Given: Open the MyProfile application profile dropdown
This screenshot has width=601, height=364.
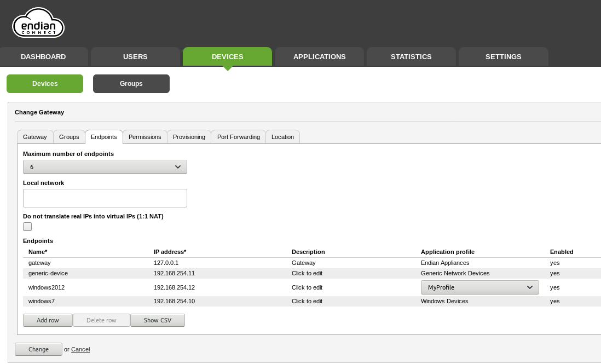Looking at the screenshot, I should [x=479, y=287].
